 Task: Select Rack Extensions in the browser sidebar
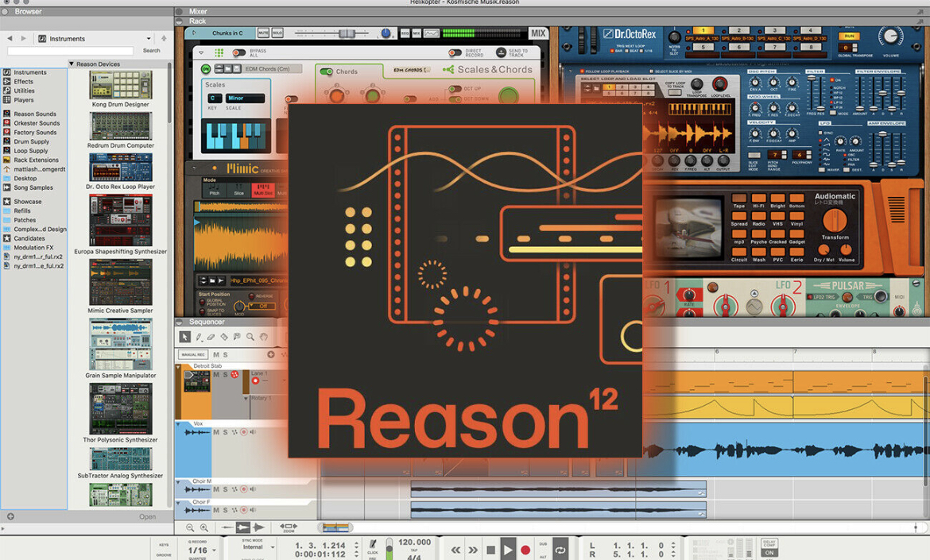(37, 160)
